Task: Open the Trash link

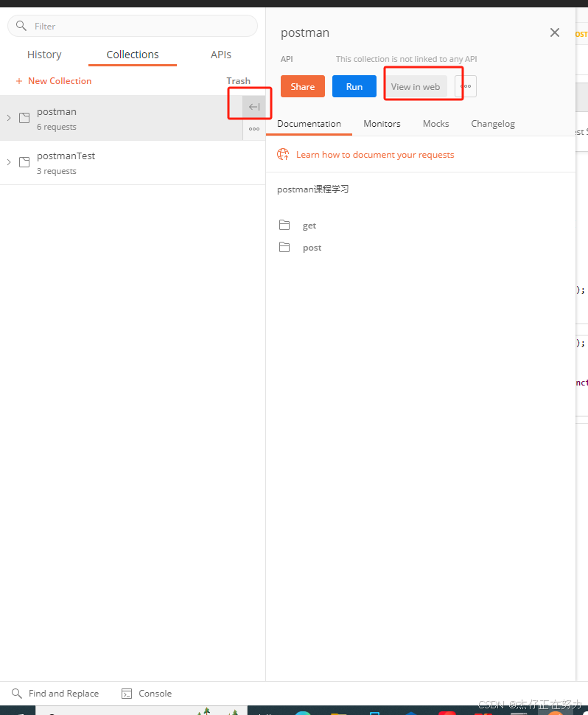Action: (x=239, y=80)
